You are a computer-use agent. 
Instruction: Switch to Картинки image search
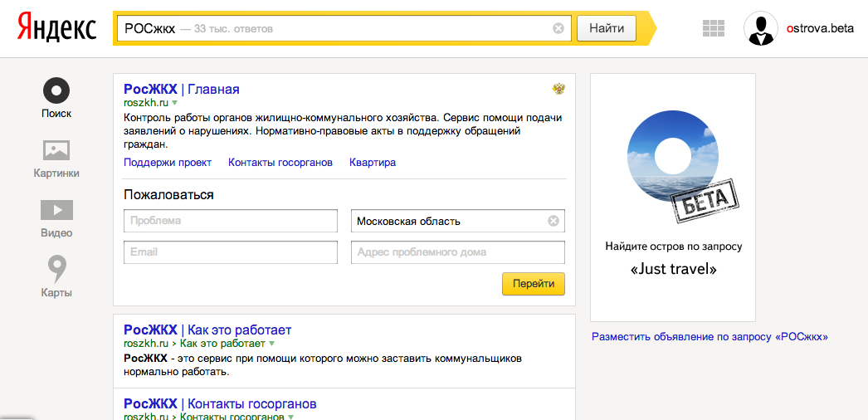[x=56, y=159]
